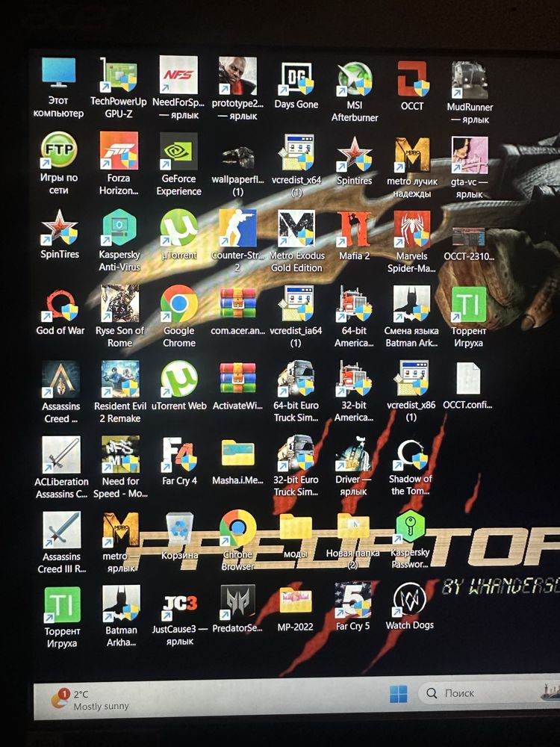Open the Этот компьютер desktop icon
The width and height of the screenshot is (560, 747).
tap(58, 73)
